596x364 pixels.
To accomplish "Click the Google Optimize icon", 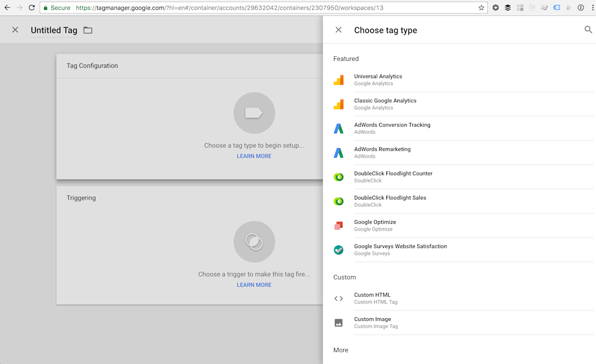I will [x=339, y=226].
